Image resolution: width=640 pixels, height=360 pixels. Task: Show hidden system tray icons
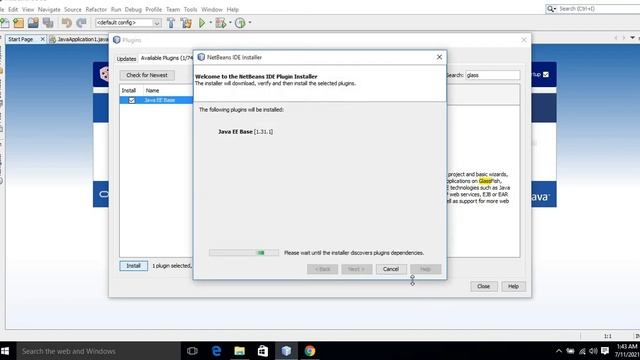[559, 351]
